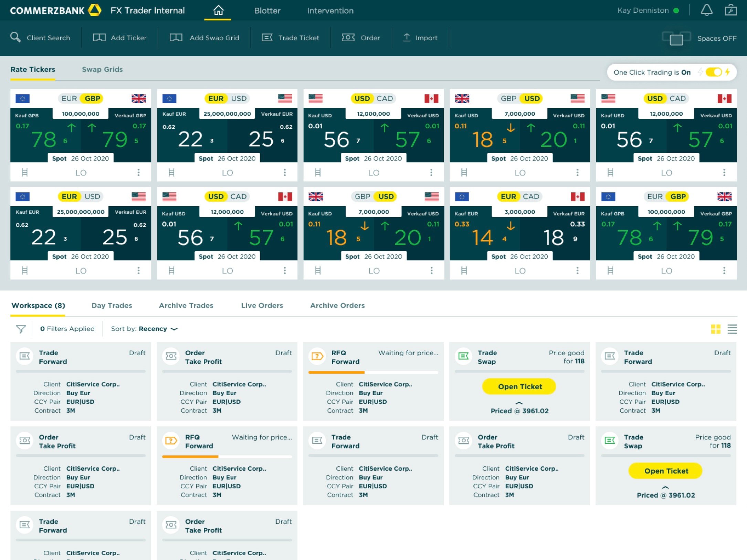Screen dimensions: 747x560
Task: Switch to list view icon
Action: [732, 329]
